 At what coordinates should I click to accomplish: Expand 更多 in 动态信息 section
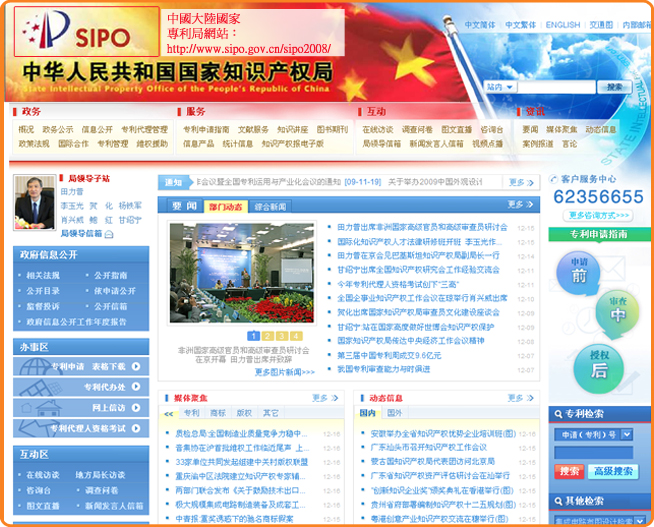coord(520,398)
